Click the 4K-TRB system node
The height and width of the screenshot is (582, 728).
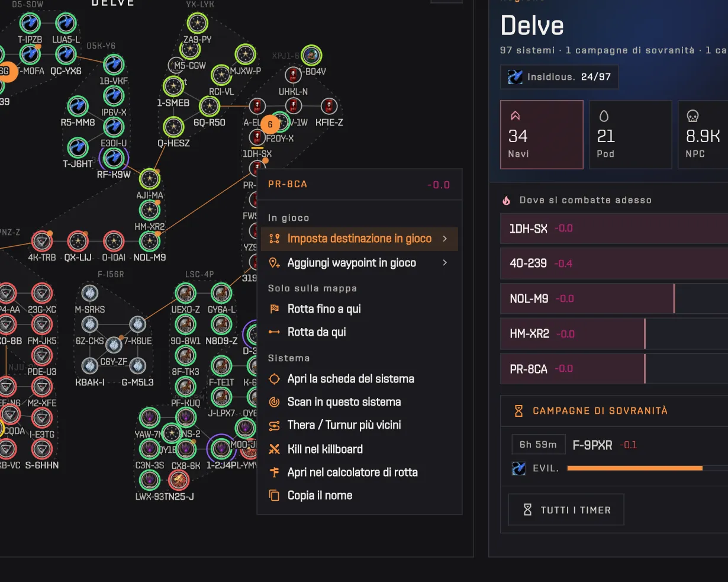tap(41, 241)
